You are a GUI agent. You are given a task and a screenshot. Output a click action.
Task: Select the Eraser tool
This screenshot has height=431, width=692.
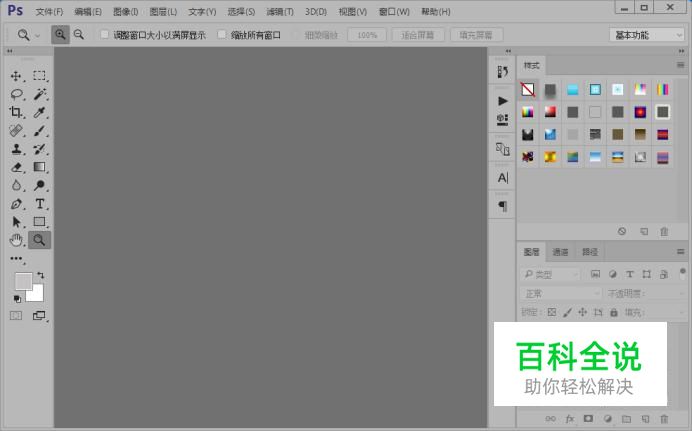click(16, 167)
